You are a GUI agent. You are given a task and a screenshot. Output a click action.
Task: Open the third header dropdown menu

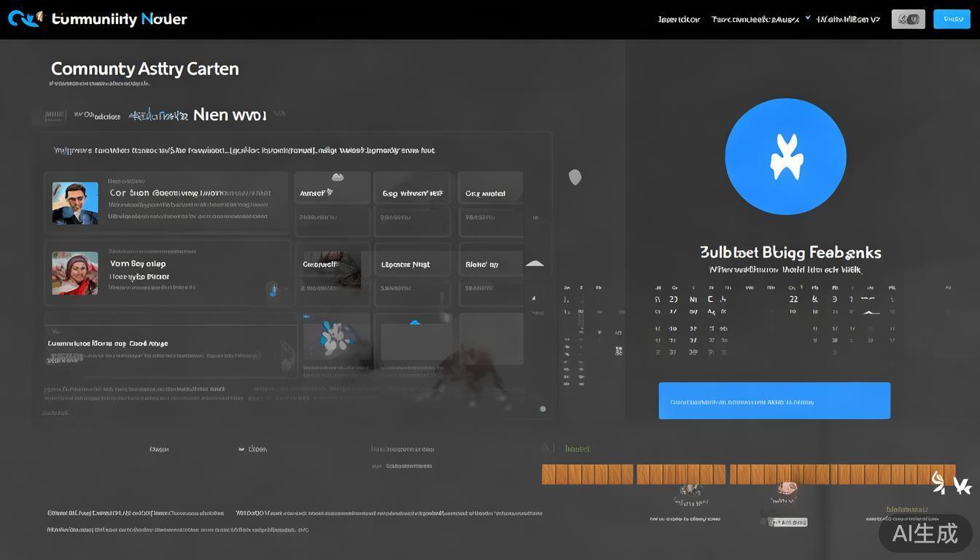[x=847, y=20]
